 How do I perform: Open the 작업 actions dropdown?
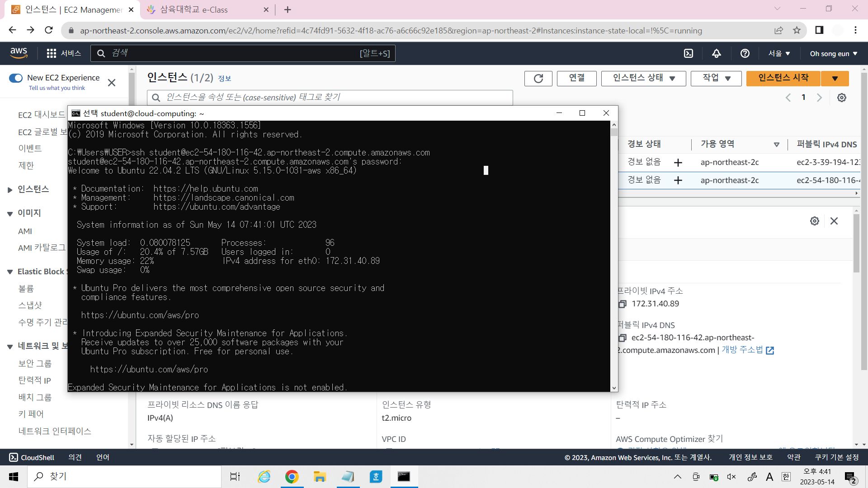pyautogui.click(x=716, y=78)
